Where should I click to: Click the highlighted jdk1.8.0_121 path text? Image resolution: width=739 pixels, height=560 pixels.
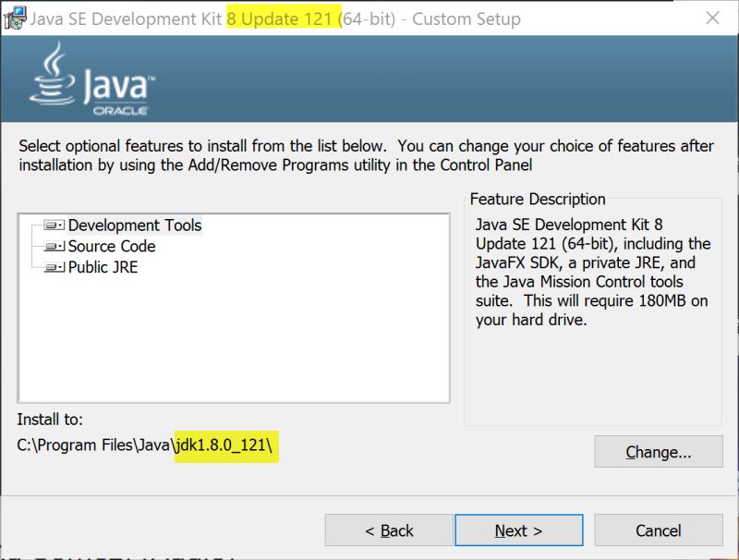click(226, 446)
